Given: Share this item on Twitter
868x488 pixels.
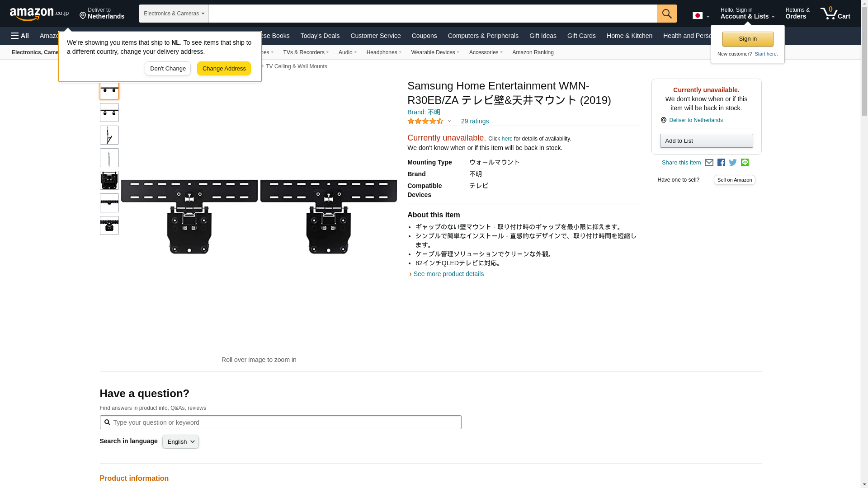Looking at the screenshot, I should click(x=733, y=163).
